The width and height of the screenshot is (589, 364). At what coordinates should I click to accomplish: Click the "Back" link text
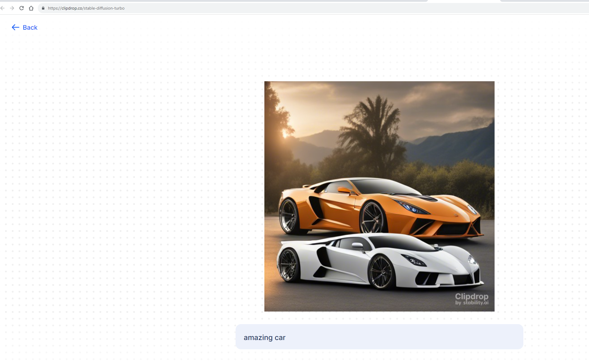[30, 28]
